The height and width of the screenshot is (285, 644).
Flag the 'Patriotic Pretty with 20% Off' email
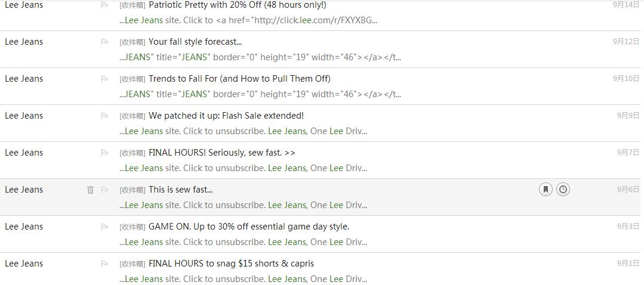[104, 5]
